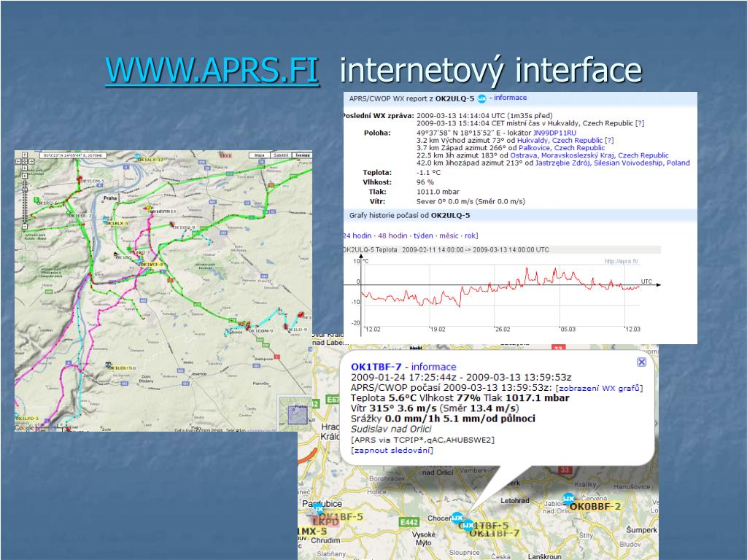
Task: Open the Palkovice, Czech Republic link
Action: click(562, 147)
